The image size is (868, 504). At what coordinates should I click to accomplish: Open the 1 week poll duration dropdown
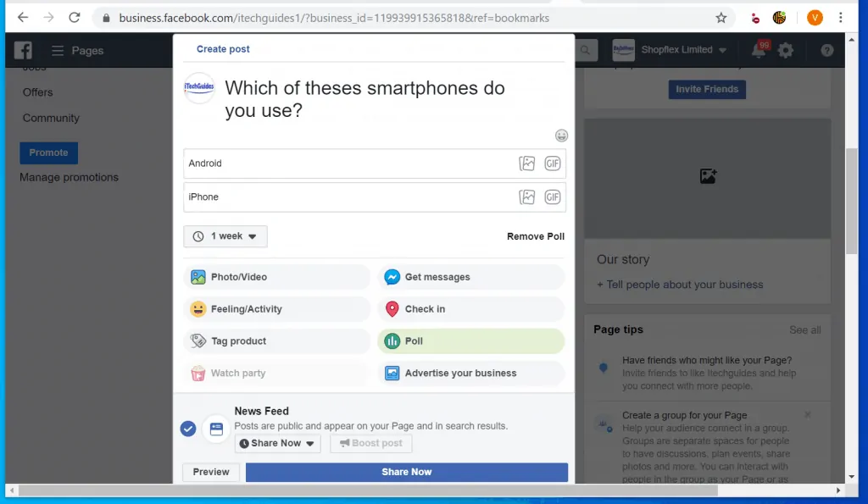(225, 236)
